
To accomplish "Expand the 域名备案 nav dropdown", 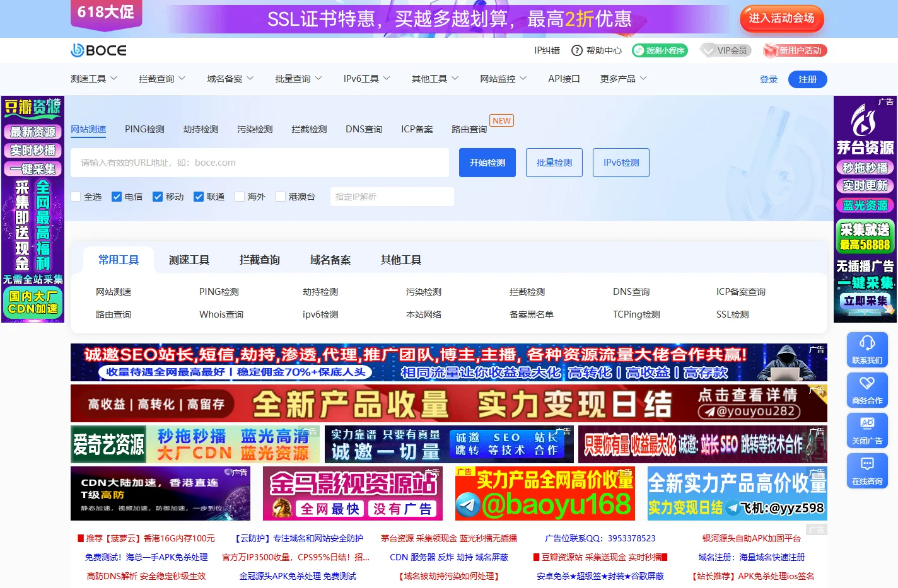I will click(230, 79).
